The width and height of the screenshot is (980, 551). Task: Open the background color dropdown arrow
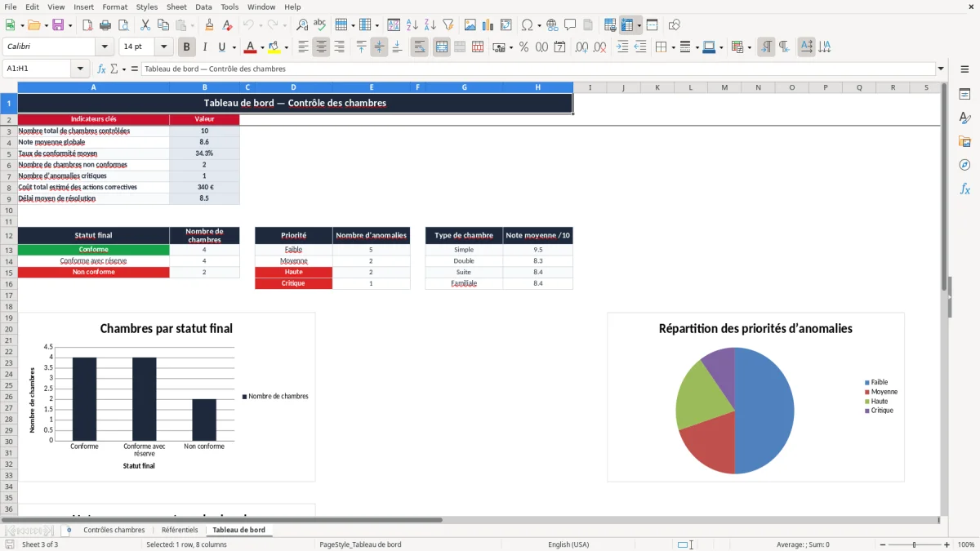click(x=286, y=47)
